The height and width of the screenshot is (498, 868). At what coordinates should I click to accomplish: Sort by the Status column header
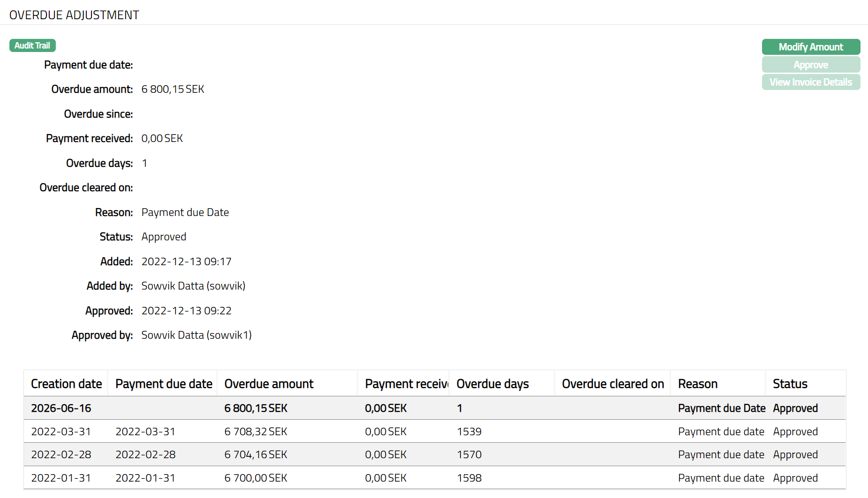[x=790, y=384]
